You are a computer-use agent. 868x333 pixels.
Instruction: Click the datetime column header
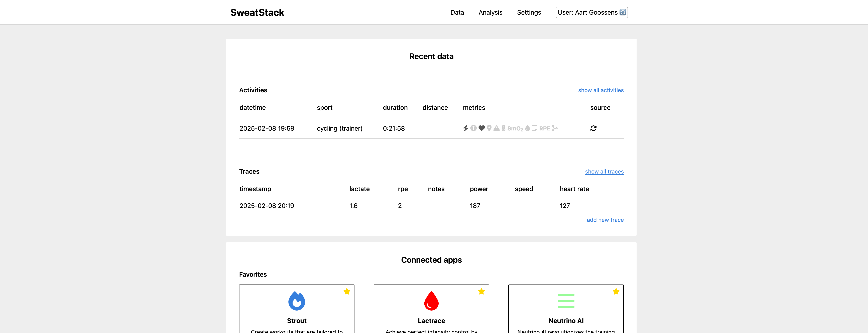coord(252,108)
